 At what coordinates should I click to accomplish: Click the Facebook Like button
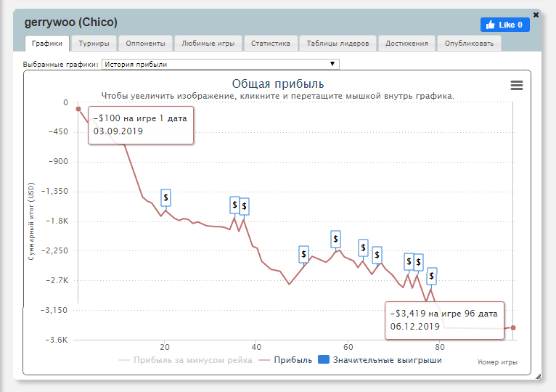pos(504,25)
